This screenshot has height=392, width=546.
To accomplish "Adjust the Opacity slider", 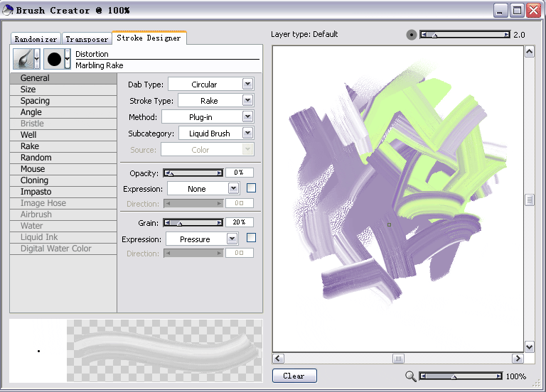I will pos(193,173).
